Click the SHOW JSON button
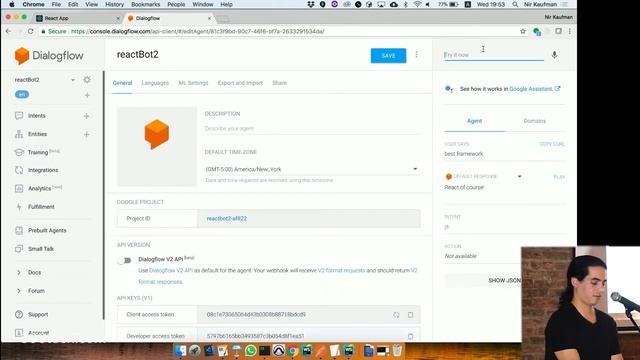Viewport: 640px width, 360px height. pos(504,281)
